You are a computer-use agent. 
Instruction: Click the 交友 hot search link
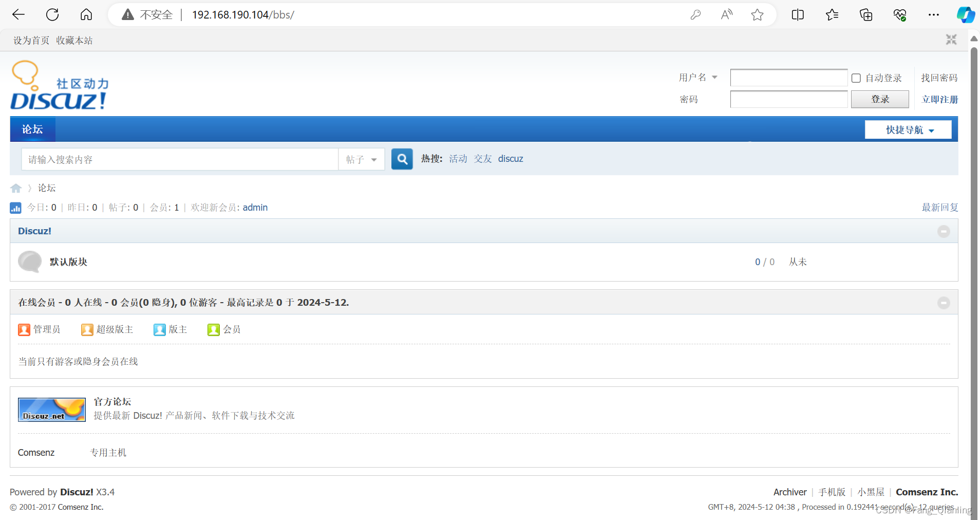click(483, 159)
